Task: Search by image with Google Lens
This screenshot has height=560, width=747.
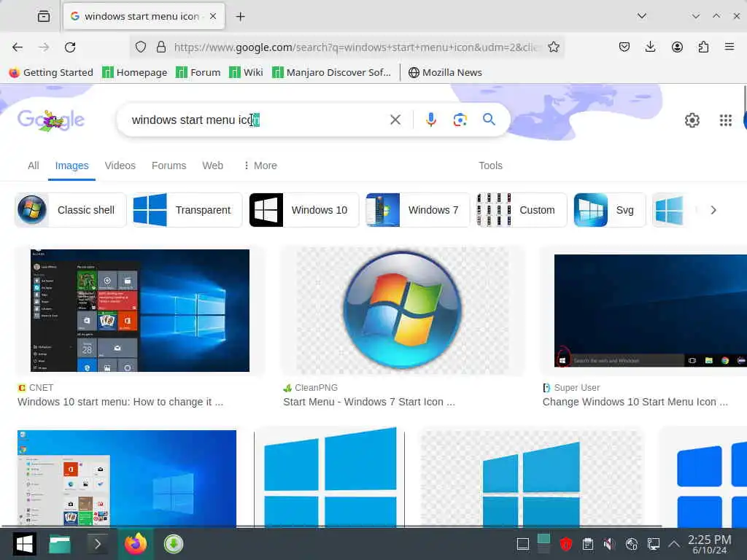Action: pyautogui.click(x=460, y=120)
